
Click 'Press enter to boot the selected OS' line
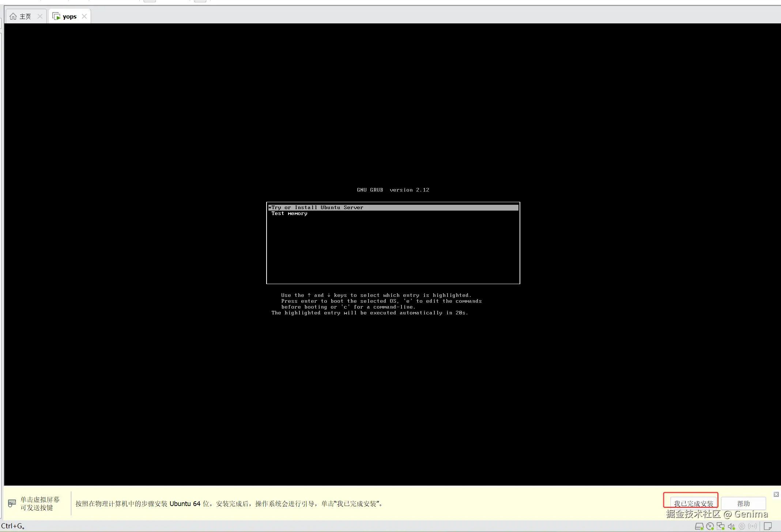pos(381,301)
